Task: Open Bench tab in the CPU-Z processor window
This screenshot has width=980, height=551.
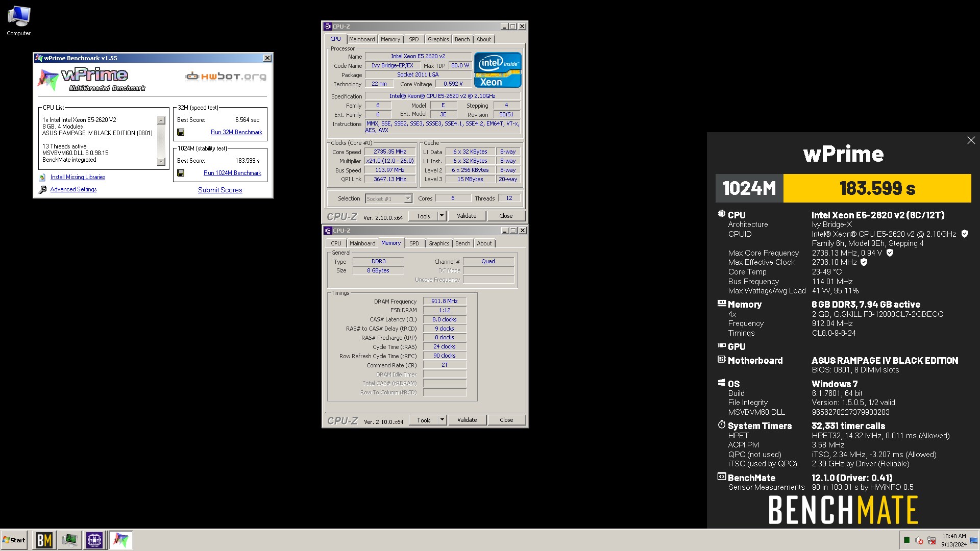Action: 462,39
